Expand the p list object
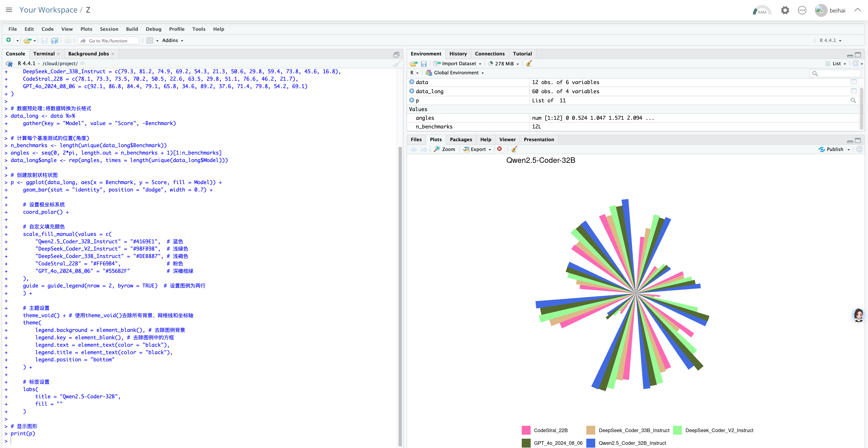 411,100
